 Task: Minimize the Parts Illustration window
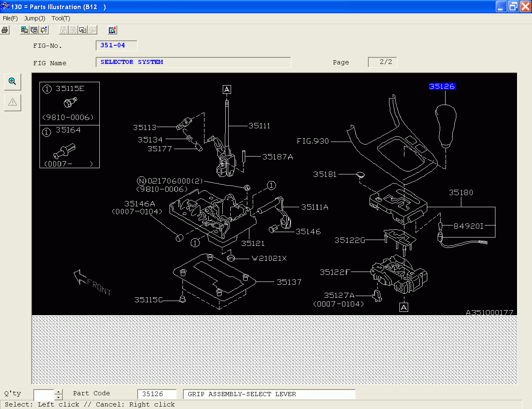(x=501, y=6)
